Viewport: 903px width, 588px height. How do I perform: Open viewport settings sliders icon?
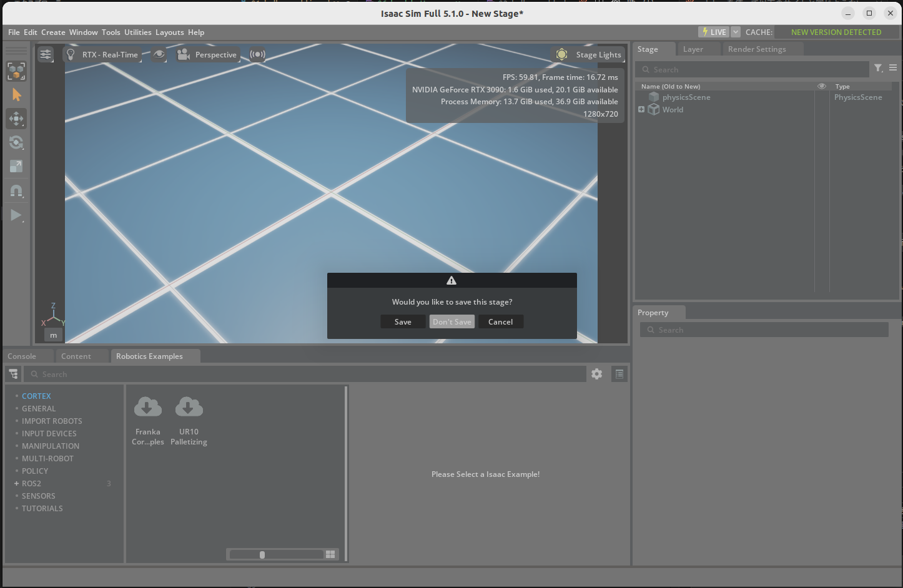coord(46,55)
